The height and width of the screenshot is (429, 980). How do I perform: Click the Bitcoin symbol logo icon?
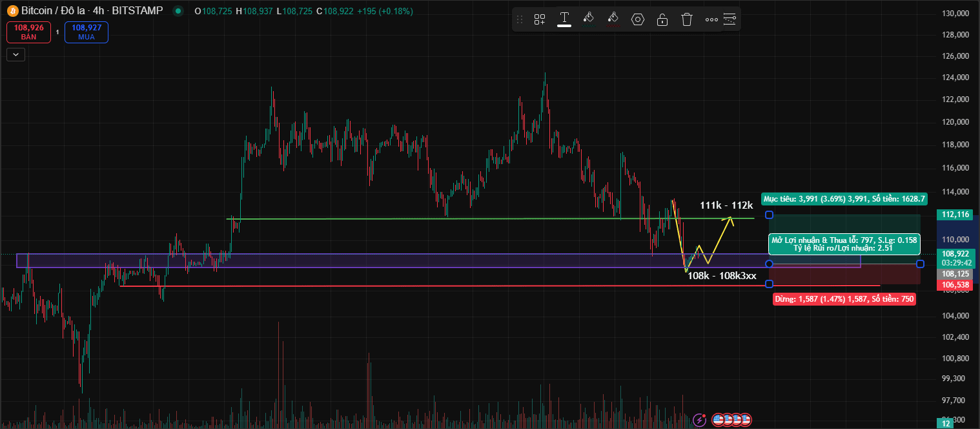(x=12, y=11)
